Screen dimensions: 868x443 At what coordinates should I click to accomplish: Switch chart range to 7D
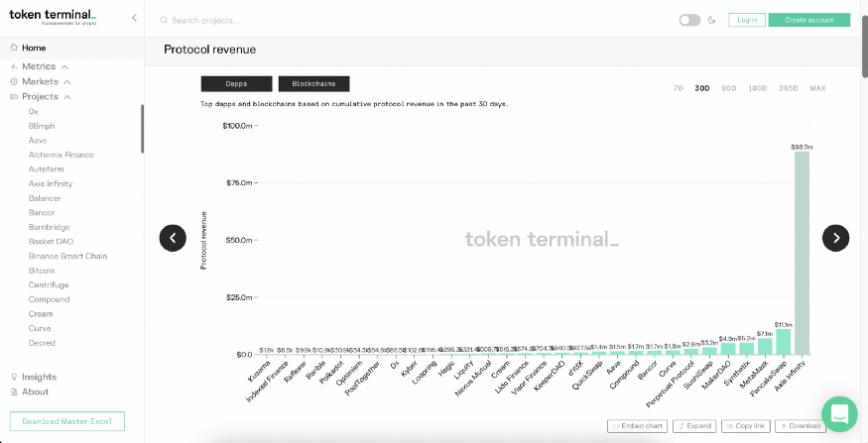(x=679, y=88)
